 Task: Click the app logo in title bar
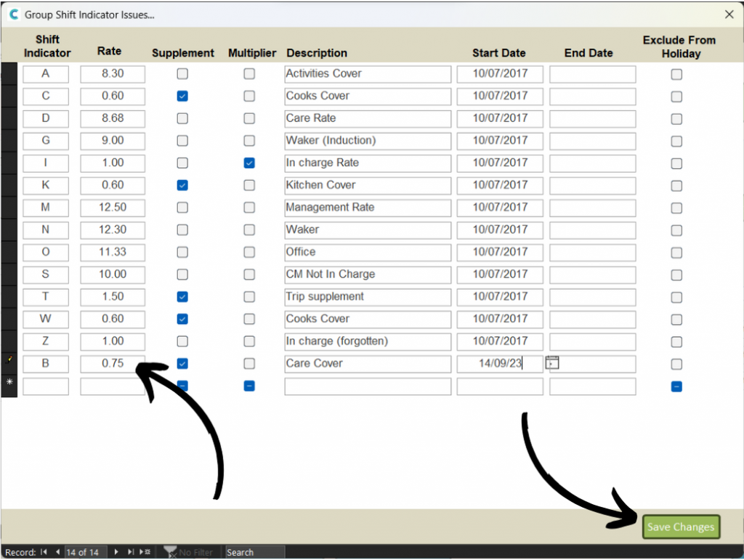click(x=14, y=15)
